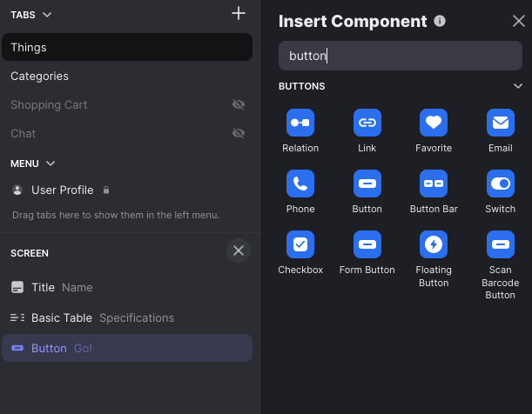
Task: Click the Basic Table component icon
Action: pyautogui.click(x=17, y=317)
